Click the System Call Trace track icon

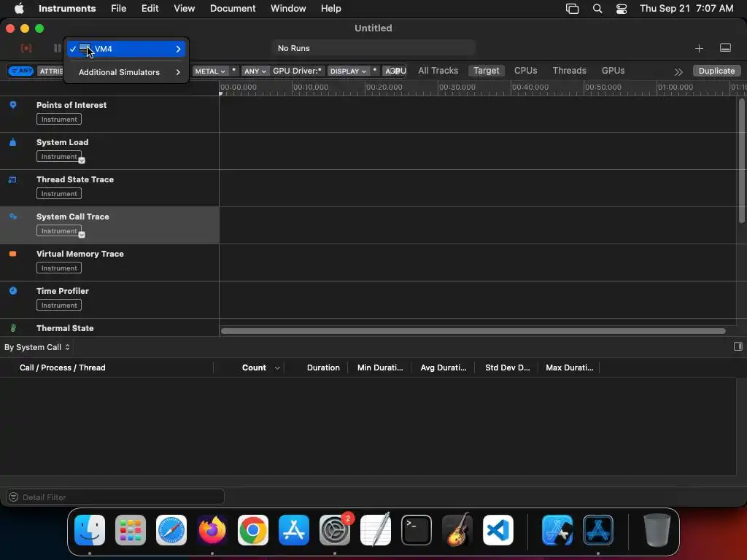(x=13, y=217)
